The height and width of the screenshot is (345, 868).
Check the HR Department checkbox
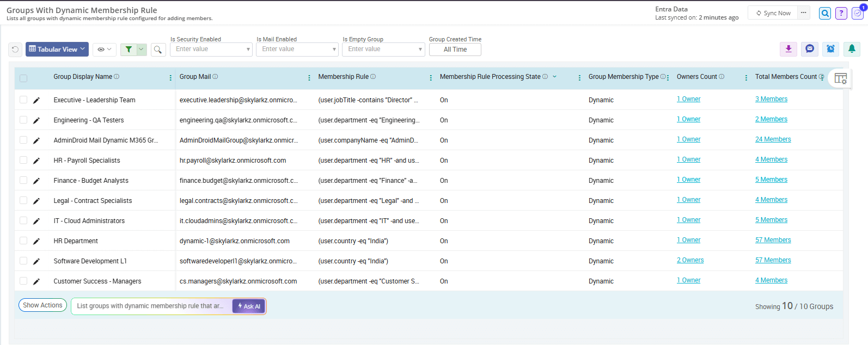point(23,241)
